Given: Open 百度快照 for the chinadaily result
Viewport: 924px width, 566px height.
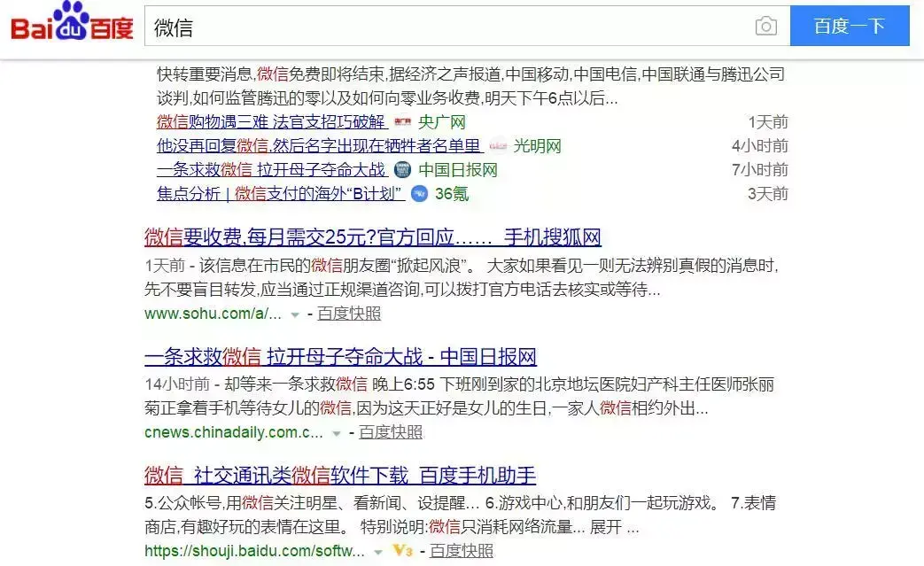Looking at the screenshot, I should pos(391,432).
